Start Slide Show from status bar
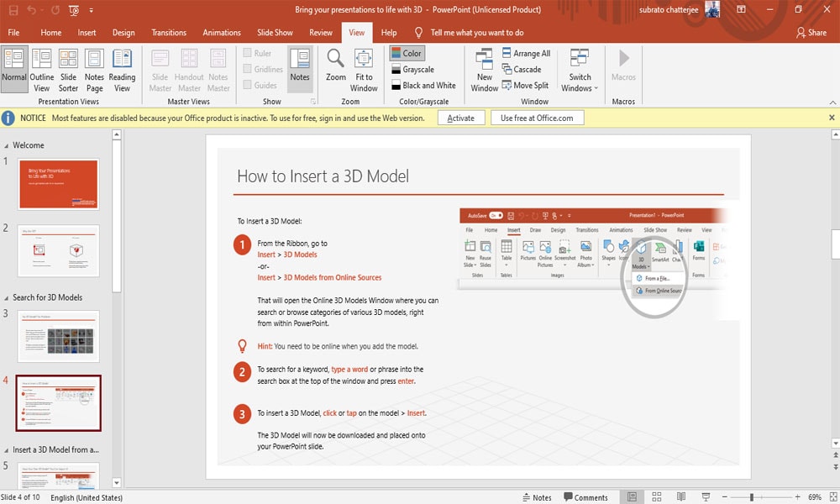 pyautogui.click(x=706, y=497)
